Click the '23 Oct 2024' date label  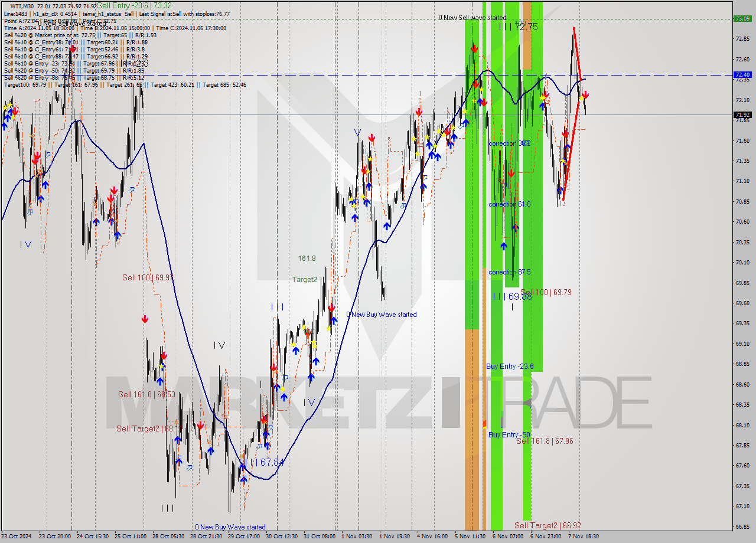[18, 537]
